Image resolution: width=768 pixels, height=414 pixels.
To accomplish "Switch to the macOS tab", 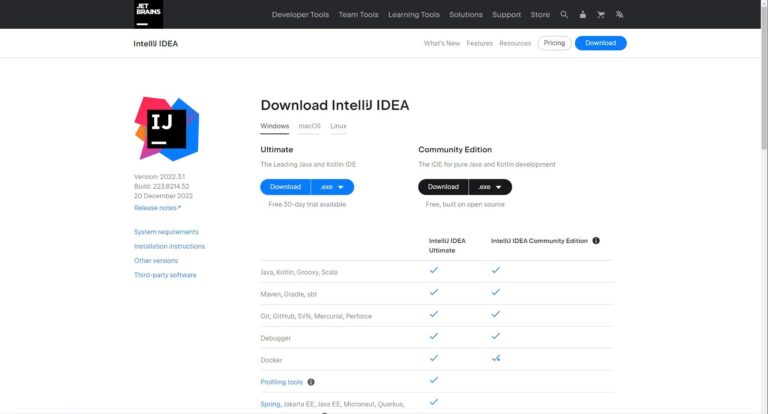I will point(310,126).
